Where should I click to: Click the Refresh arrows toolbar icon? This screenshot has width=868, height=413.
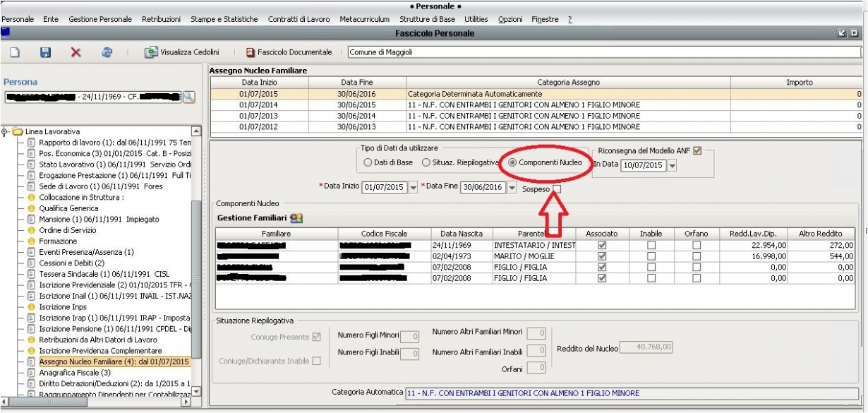click(x=107, y=52)
